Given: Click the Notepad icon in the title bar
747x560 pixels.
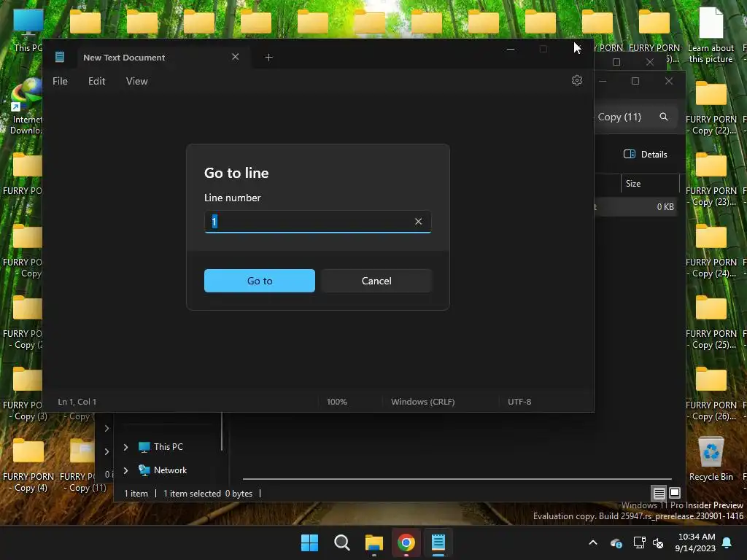Looking at the screenshot, I should pyautogui.click(x=60, y=57).
